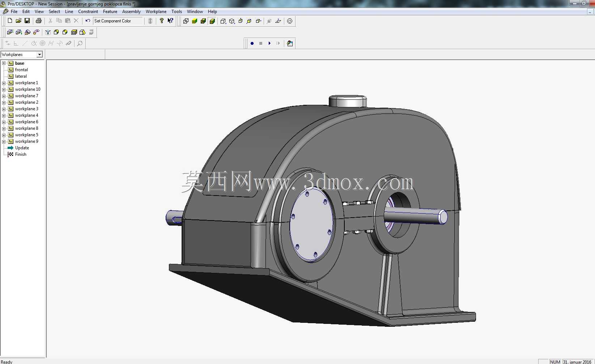Select workplane 8 in the browser tree
This screenshot has width=595, height=364.
click(x=26, y=128)
